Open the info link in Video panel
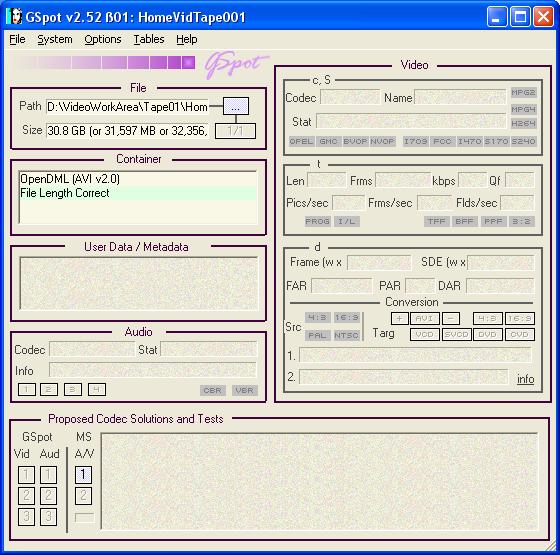 [x=526, y=379]
